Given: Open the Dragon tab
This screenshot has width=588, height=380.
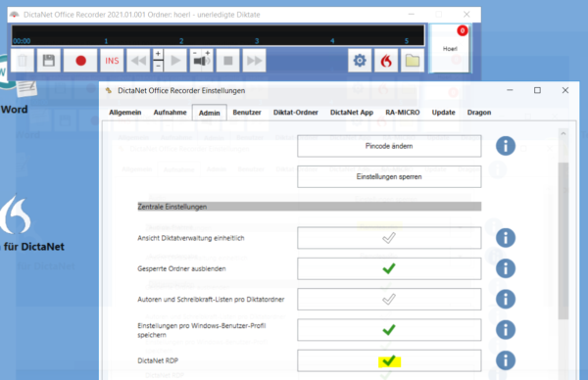Looking at the screenshot, I should (x=479, y=113).
